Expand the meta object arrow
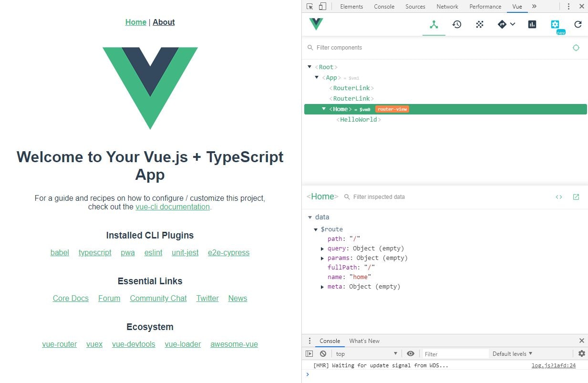588x383 pixels. (x=323, y=287)
